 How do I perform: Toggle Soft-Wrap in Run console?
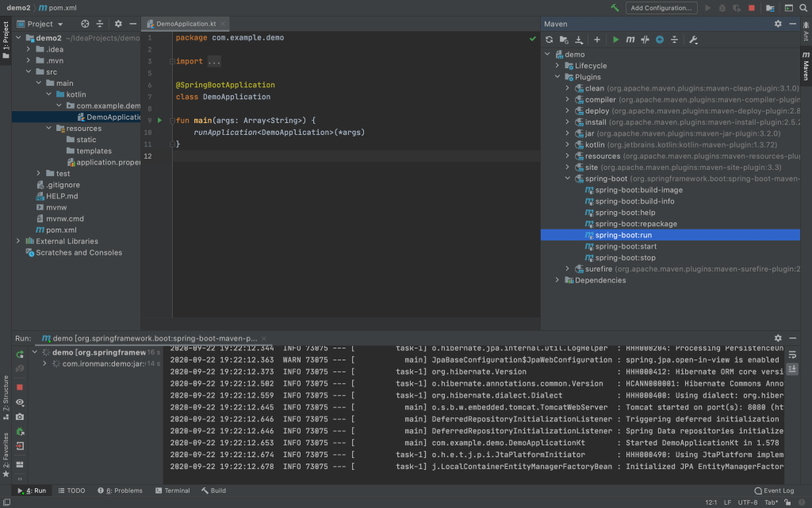792,355
